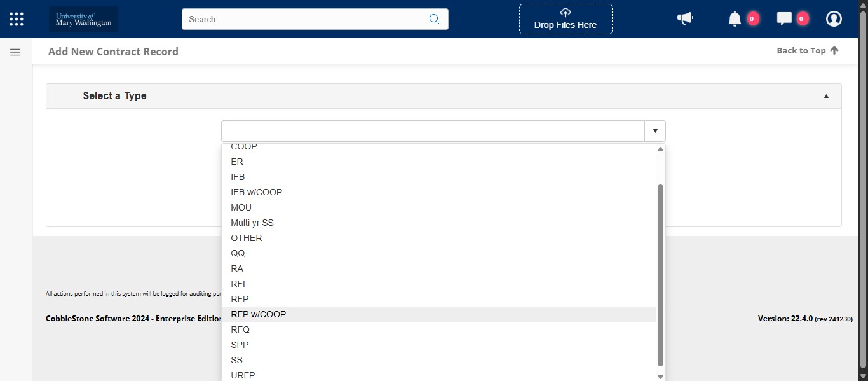Image resolution: width=868 pixels, height=381 pixels.
Task: Click the University of Mary Washington logo
Action: click(x=83, y=18)
